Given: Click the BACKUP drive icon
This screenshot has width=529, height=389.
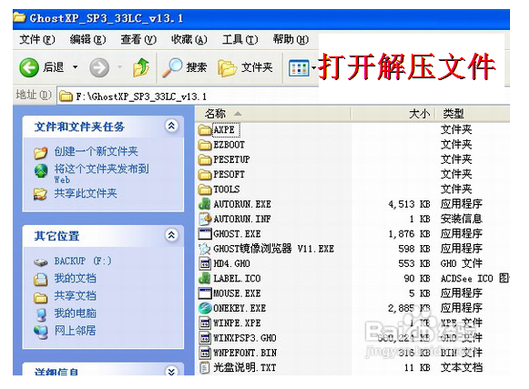Looking at the screenshot, I should click(40, 262).
